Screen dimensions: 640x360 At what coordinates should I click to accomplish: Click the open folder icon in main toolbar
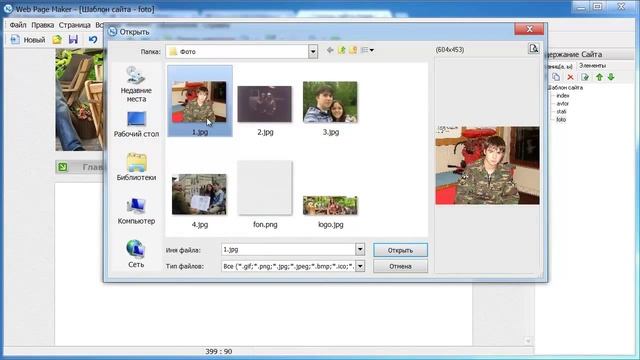57,40
